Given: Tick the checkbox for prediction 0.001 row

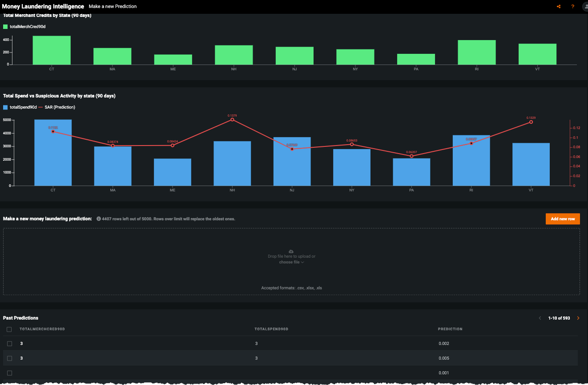Looking at the screenshot, I should tap(9, 373).
